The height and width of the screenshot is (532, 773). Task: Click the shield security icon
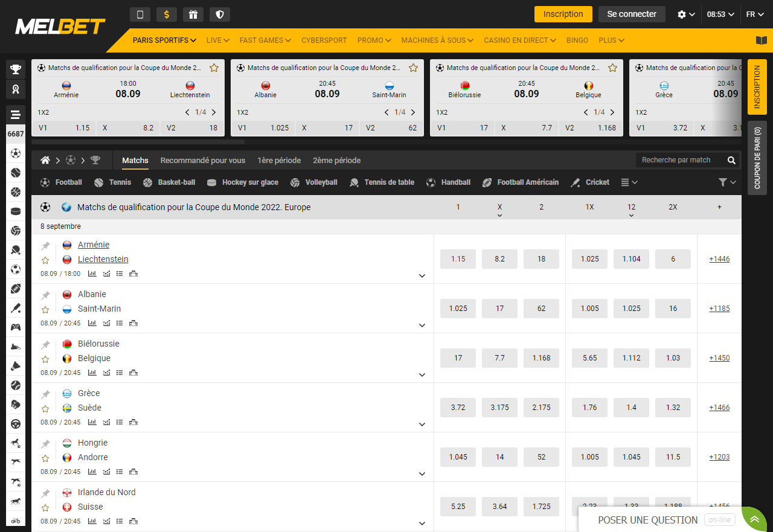pos(220,14)
